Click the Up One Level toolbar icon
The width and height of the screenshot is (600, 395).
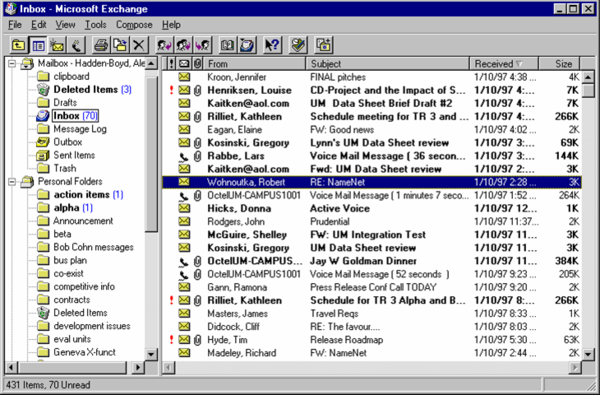tap(19, 46)
